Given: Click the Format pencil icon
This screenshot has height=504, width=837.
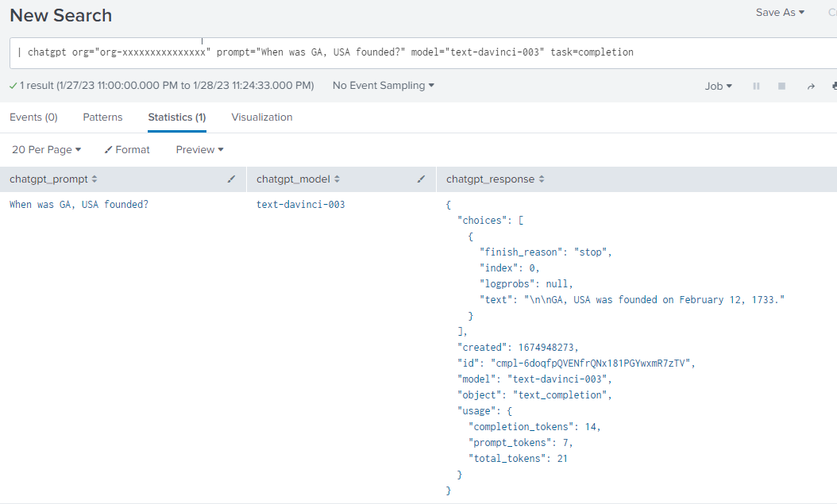Looking at the screenshot, I should tap(106, 149).
